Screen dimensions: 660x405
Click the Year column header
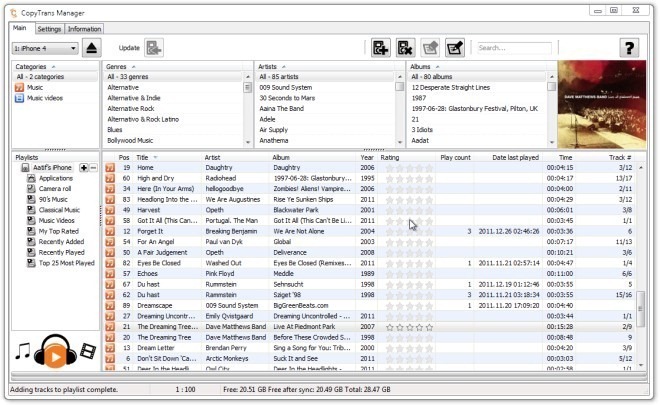367,157
